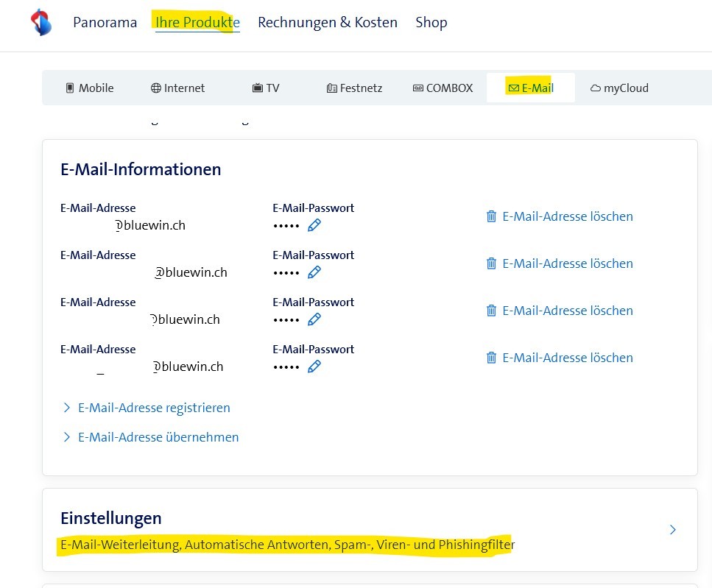Click E-Mail-Adresse löschen link in third row
This screenshot has height=588, width=712.
(x=567, y=311)
